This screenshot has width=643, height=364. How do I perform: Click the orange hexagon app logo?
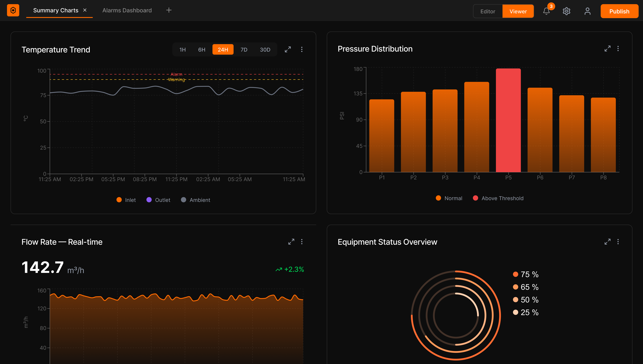13,10
